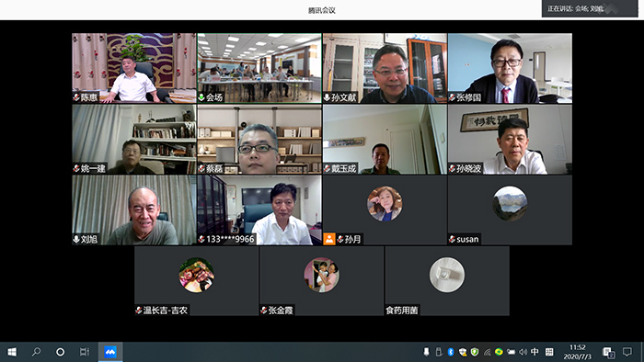This screenshot has height=362, width=644.
Task: Open the notification center icon
Action: click(627, 352)
